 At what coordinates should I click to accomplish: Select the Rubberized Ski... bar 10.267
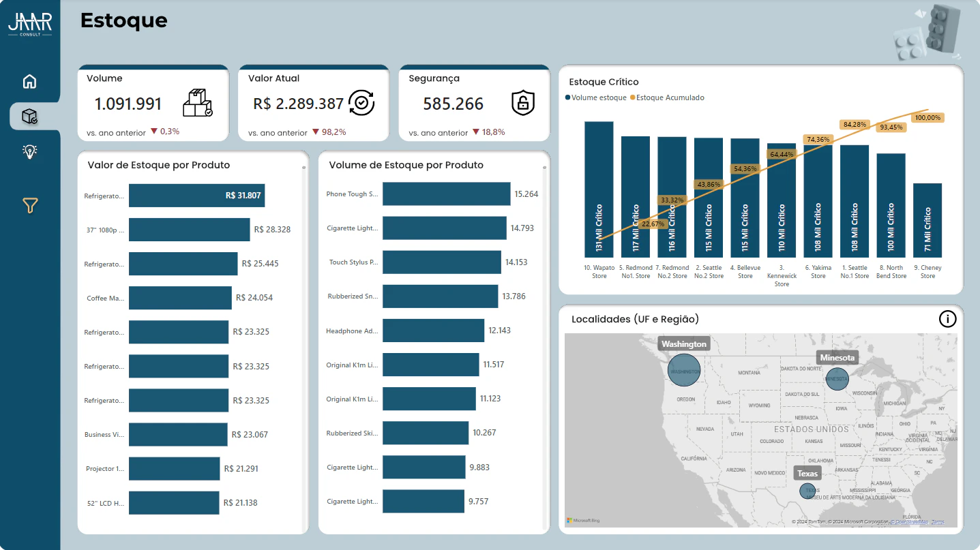pyautogui.click(x=426, y=432)
